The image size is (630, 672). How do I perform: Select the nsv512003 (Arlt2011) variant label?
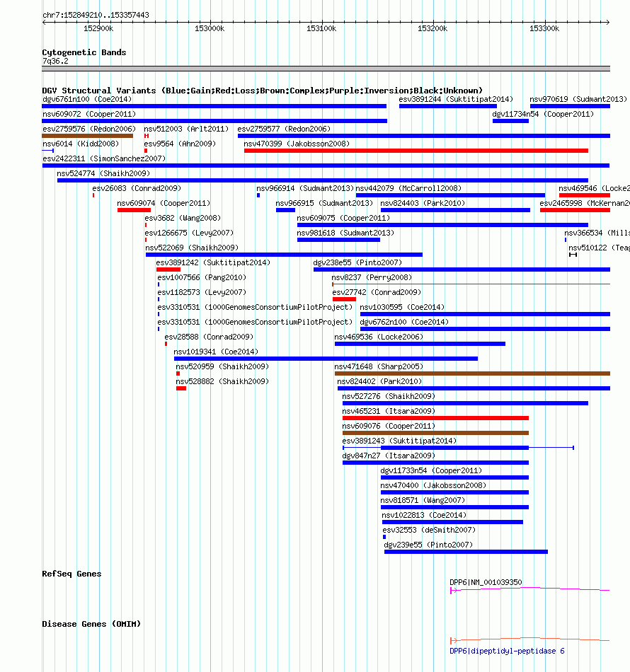[x=186, y=129]
